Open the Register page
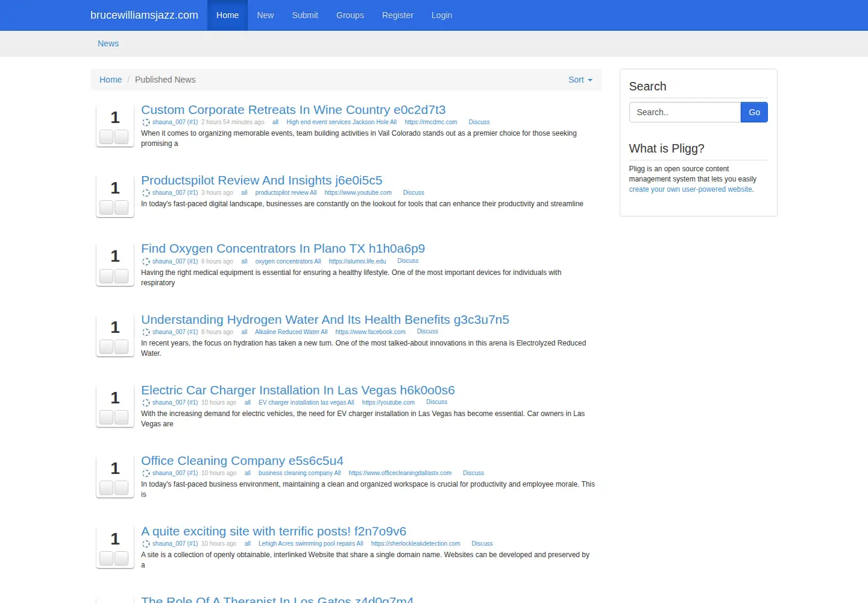The image size is (868, 603). pyautogui.click(x=398, y=15)
